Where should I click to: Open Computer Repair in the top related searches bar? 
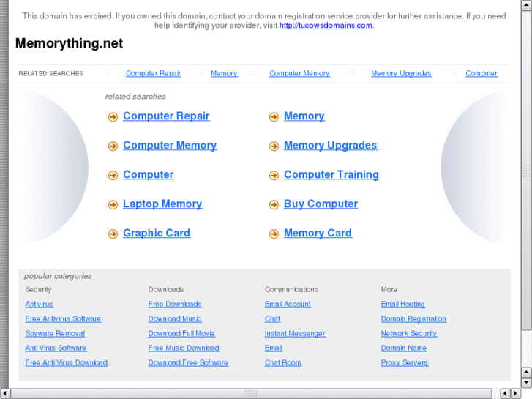(154, 73)
